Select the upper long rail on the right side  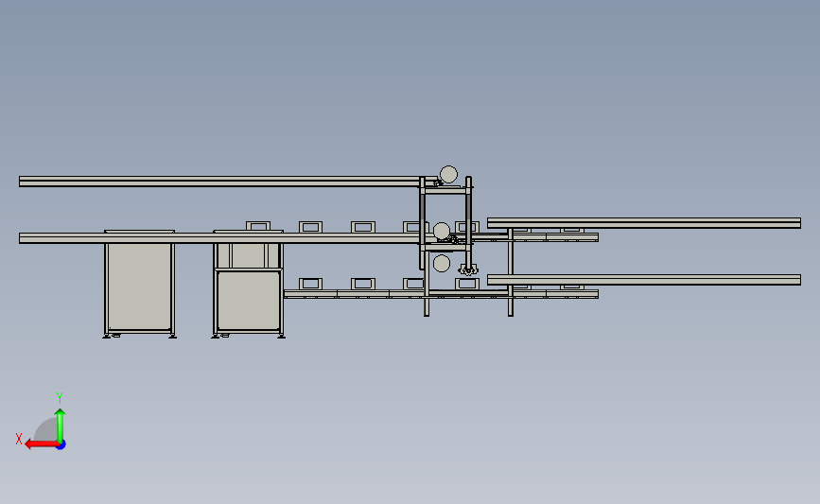[644, 223]
